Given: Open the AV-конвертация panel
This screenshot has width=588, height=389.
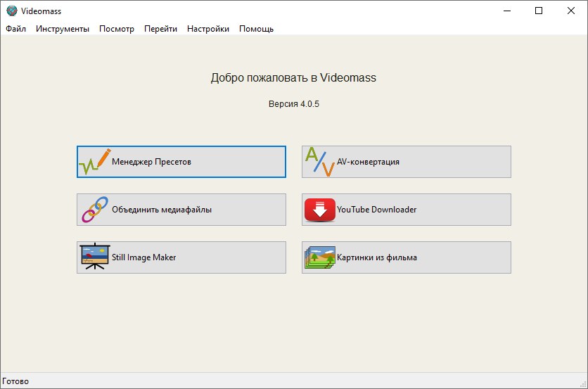Looking at the screenshot, I should (x=406, y=162).
